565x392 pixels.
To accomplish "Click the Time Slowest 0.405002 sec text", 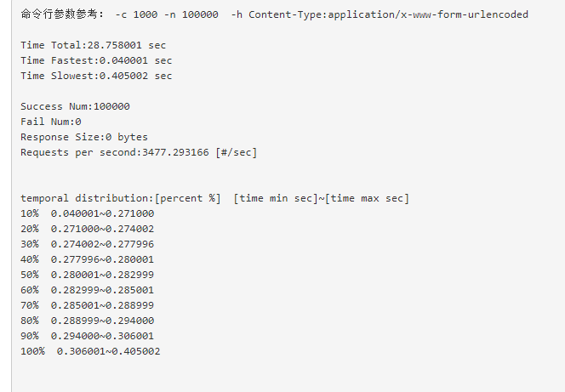I will tap(96, 76).
